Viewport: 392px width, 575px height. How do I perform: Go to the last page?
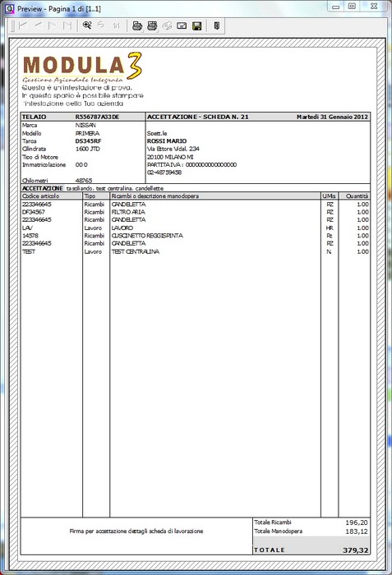point(67,25)
